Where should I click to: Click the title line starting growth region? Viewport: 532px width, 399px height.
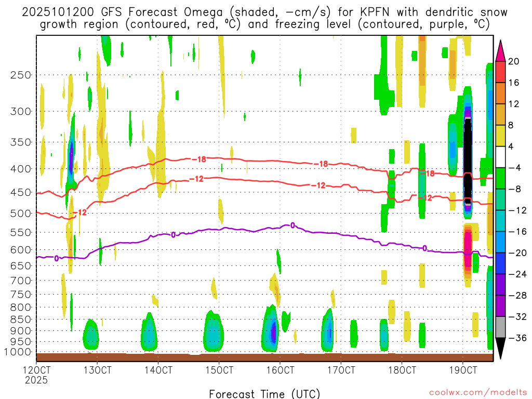click(264, 25)
